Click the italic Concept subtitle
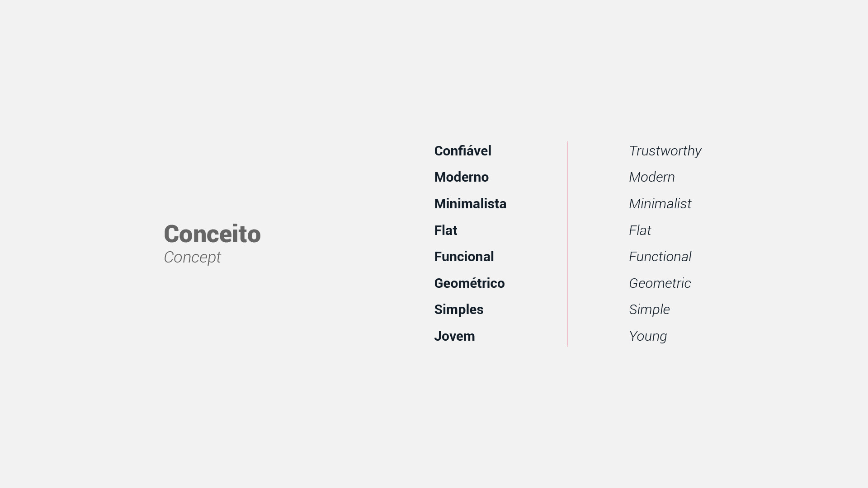Viewport: 868px width, 488px height. tap(192, 257)
